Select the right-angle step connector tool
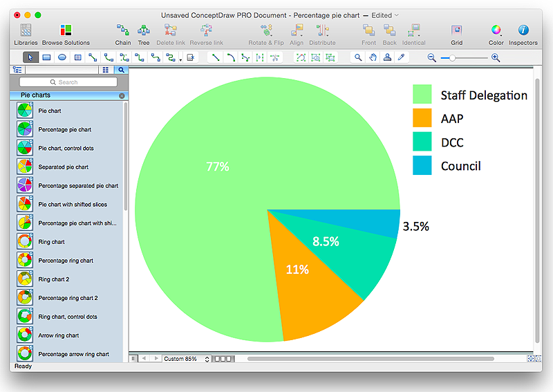Screen dimensions: 553x392 coord(140,57)
